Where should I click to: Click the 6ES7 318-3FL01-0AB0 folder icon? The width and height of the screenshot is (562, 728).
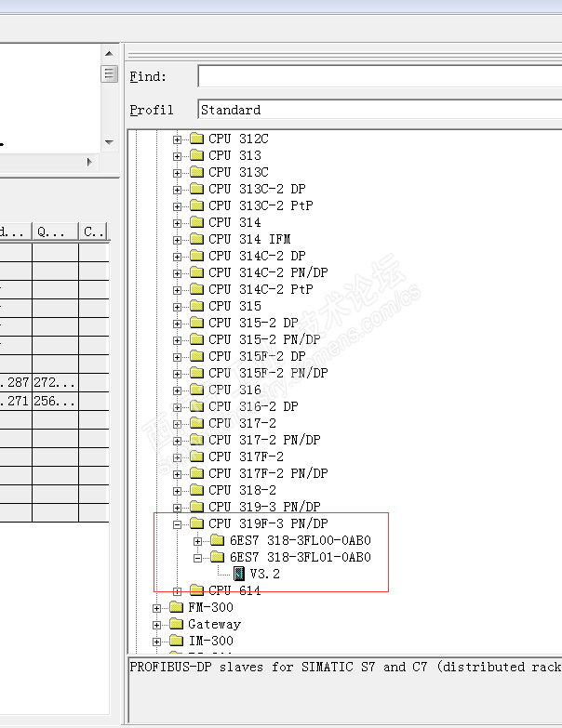[x=218, y=556]
